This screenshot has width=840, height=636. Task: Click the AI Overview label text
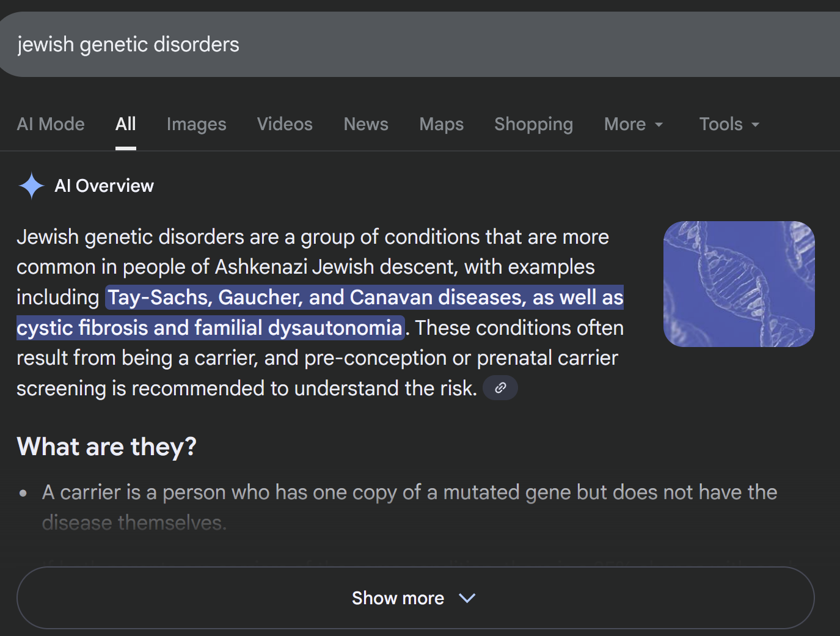(104, 186)
